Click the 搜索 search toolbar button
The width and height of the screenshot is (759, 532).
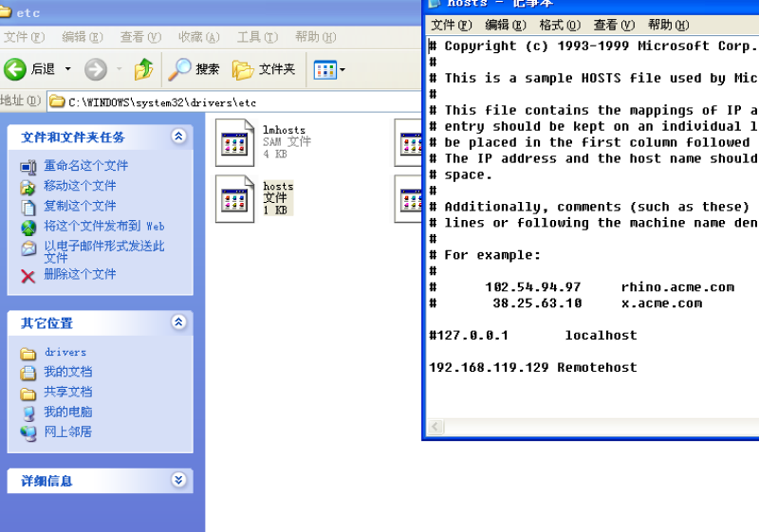coord(194,69)
